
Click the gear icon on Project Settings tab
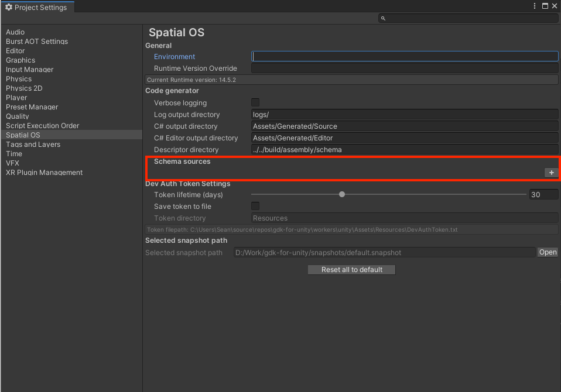[9, 7]
